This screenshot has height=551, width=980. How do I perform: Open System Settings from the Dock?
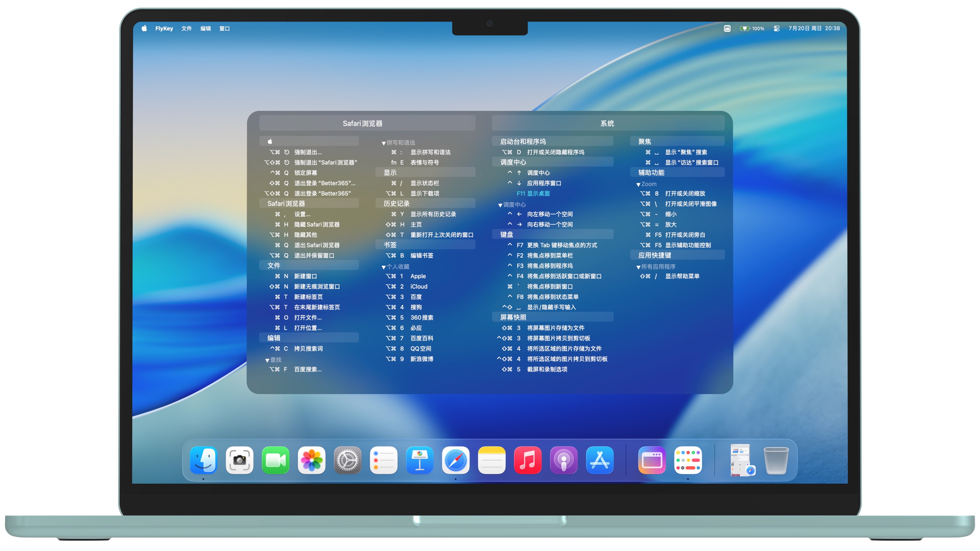347,460
